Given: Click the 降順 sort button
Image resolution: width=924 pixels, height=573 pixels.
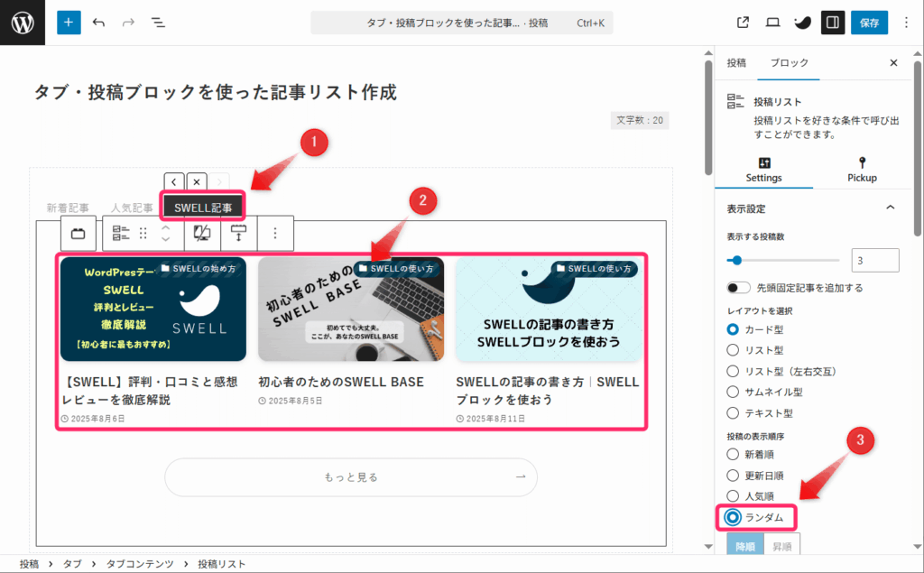Looking at the screenshot, I should pyautogui.click(x=745, y=545).
